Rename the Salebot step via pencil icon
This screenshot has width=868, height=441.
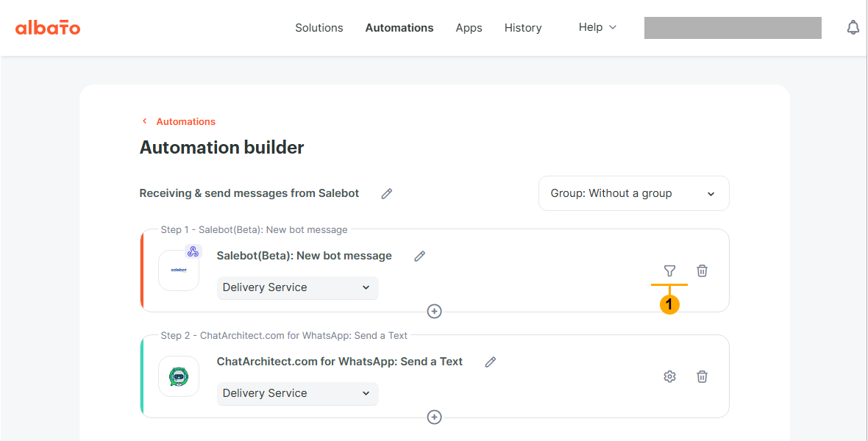point(419,257)
